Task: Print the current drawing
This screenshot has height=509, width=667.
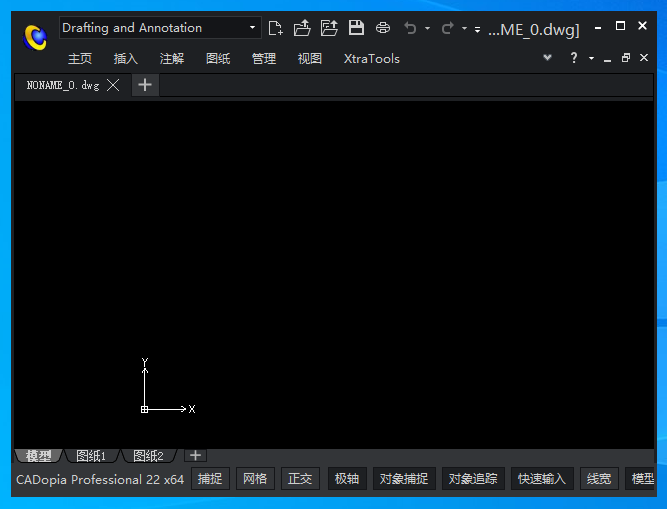Action: click(x=383, y=28)
